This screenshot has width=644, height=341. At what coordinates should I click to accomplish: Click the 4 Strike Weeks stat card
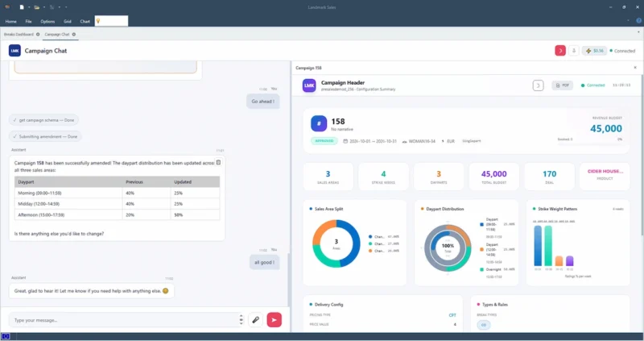click(x=383, y=177)
